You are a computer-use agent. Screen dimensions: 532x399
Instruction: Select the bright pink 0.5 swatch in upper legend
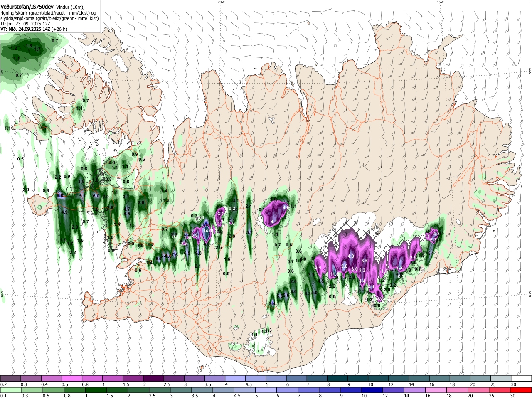pos(71,379)
